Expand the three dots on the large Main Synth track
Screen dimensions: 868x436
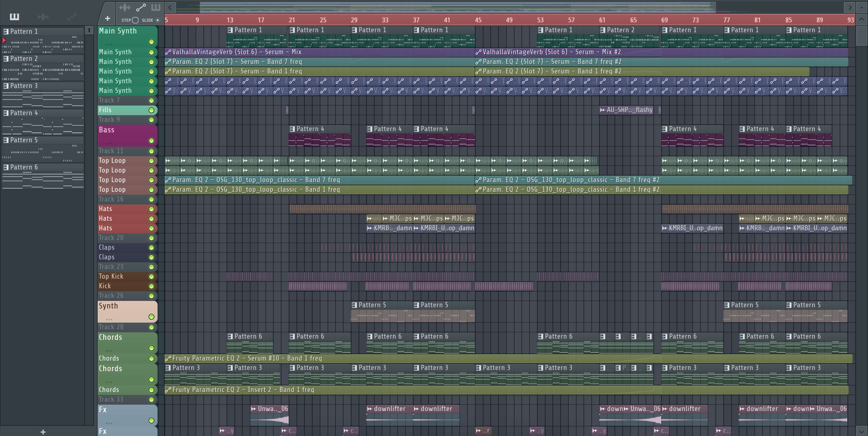[109, 44]
